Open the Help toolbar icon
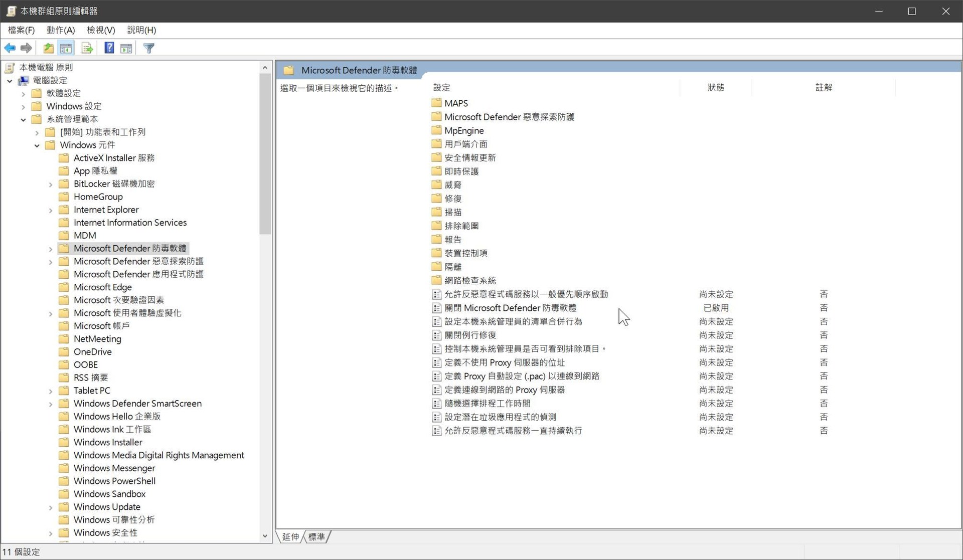 pos(109,48)
